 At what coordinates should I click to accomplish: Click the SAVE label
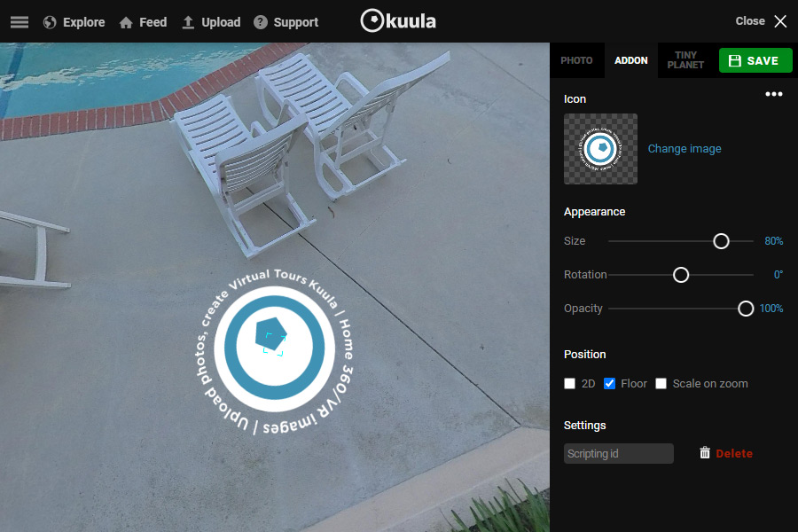tap(763, 60)
